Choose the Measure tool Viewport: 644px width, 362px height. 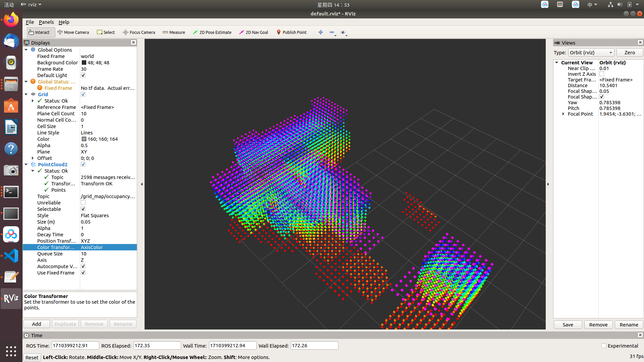tap(174, 32)
